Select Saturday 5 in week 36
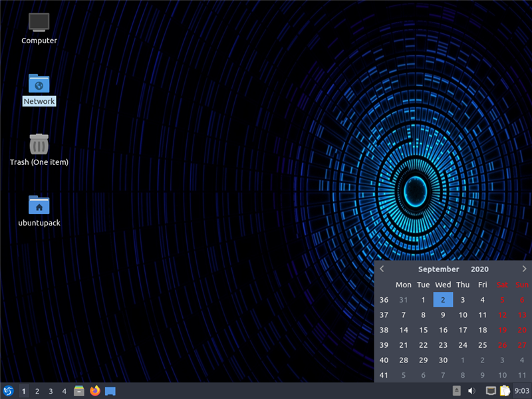The image size is (532, 399). pyautogui.click(x=502, y=300)
